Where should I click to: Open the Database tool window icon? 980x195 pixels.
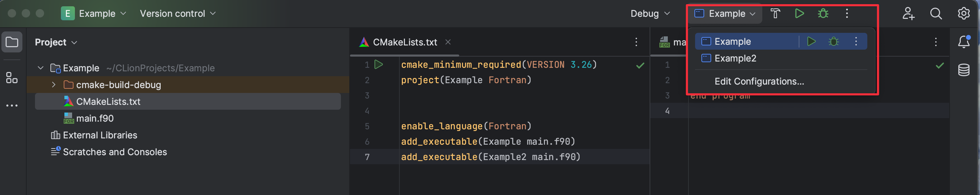[963, 70]
